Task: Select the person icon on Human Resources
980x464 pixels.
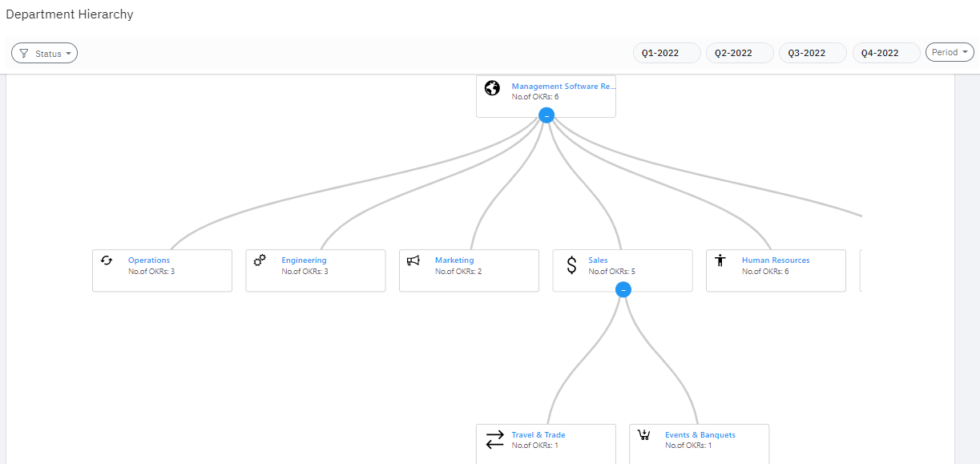Action: click(x=720, y=260)
